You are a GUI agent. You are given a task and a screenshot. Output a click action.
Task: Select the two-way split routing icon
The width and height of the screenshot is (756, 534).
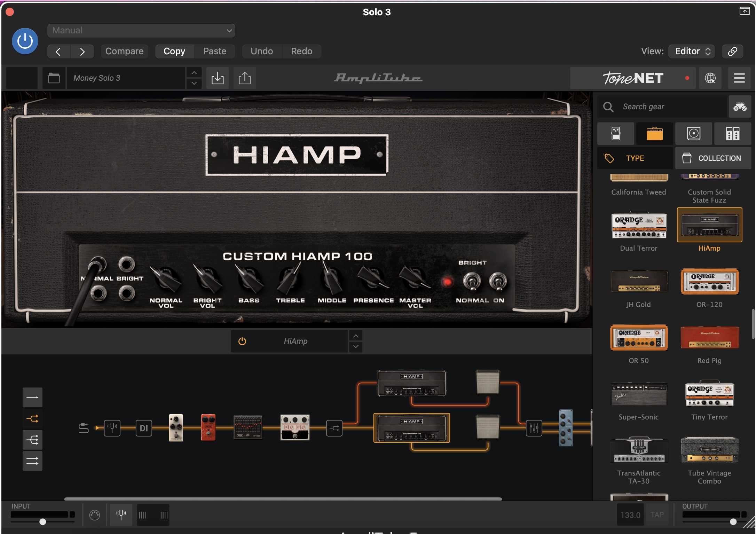coord(32,418)
